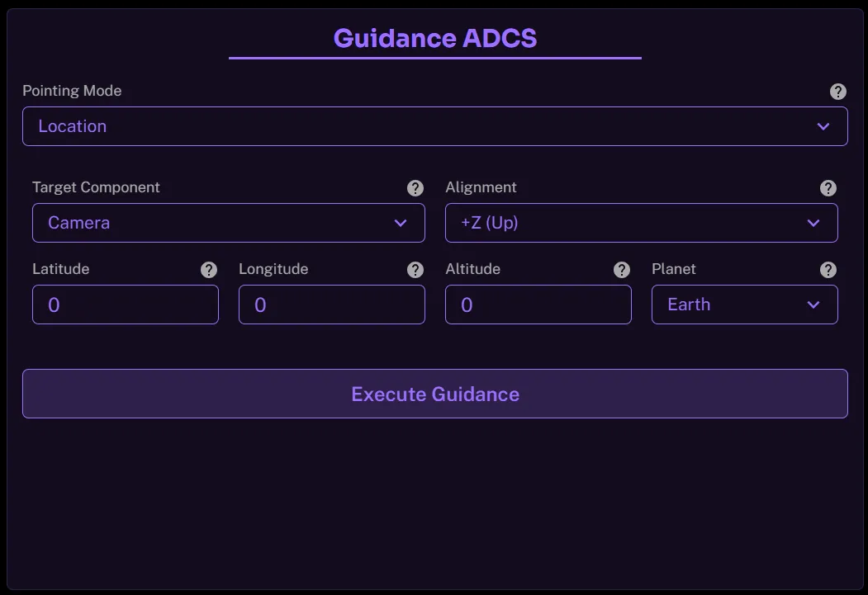The height and width of the screenshot is (595, 868).
Task: Click the Latitude question mark icon
Action: 209,270
